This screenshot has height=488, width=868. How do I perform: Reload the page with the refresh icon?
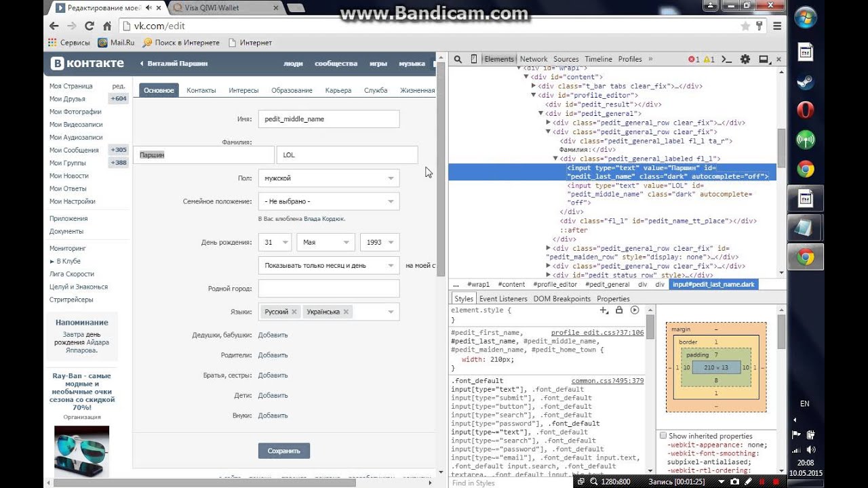point(90,26)
